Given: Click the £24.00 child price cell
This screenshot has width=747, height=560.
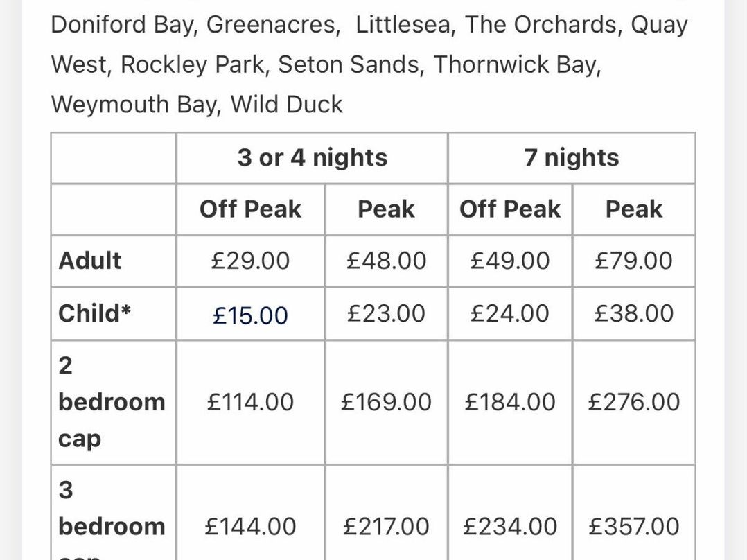Looking at the screenshot, I should tap(509, 313).
